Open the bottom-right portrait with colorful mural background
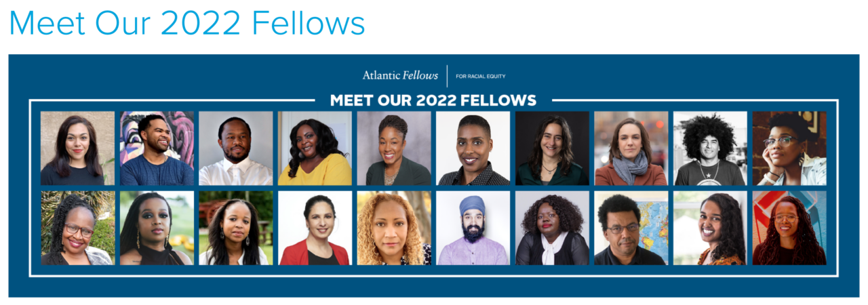 point(790,228)
